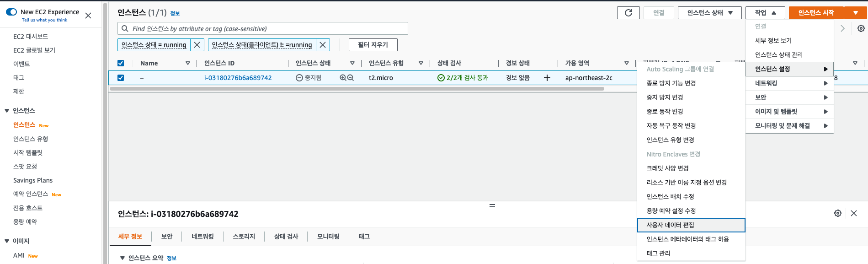Open instance ID link i-03180276b6a689742
The image size is (868, 264).
point(238,78)
